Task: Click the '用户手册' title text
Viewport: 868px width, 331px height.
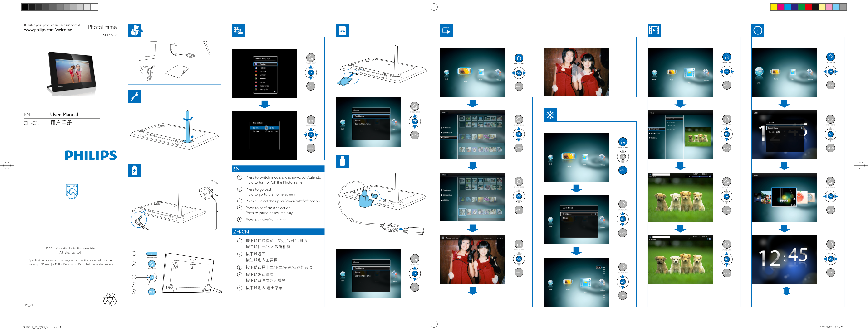Action: click(x=61, y=123)
